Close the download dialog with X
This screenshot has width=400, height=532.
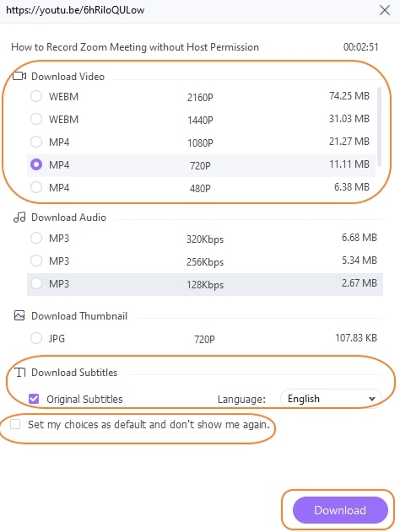point(385,10)
